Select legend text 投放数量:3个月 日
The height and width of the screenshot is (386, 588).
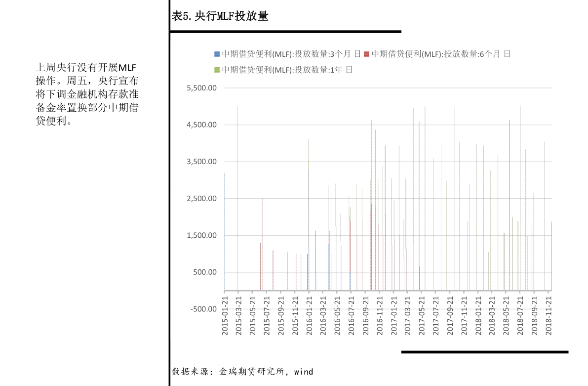point(327,54)
